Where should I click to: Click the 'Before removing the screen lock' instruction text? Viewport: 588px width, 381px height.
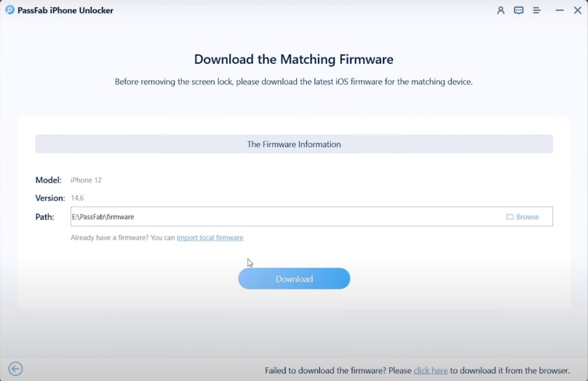coord(293,82)
